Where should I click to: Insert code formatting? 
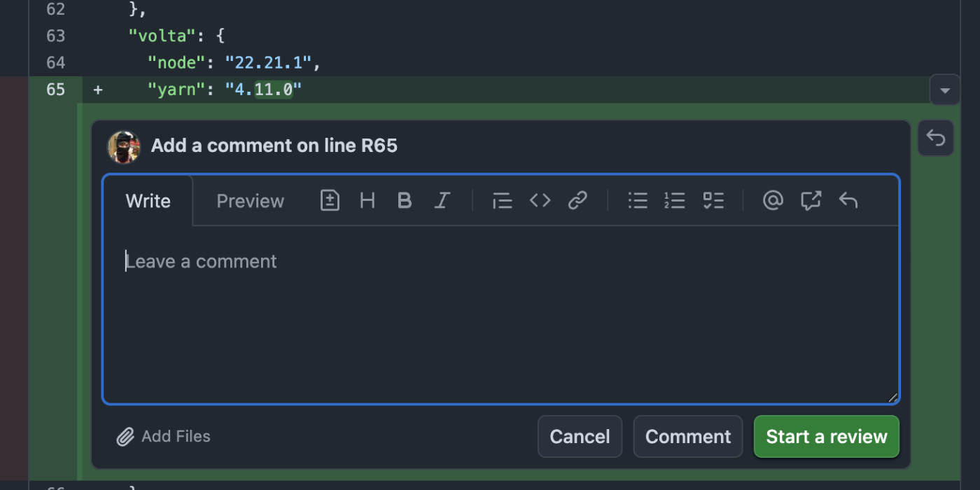[x=540, y=201]
